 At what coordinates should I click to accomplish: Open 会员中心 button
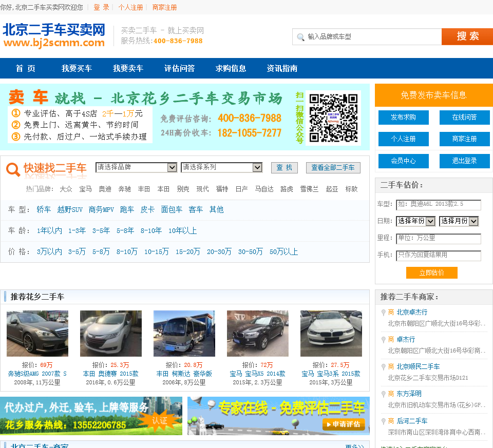tap(404, 161)
